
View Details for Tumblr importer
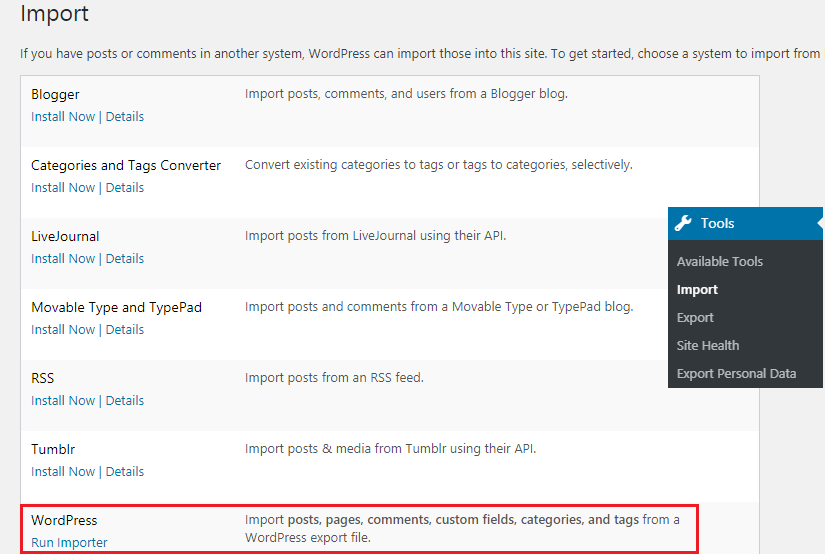click(x=125, y=472)
